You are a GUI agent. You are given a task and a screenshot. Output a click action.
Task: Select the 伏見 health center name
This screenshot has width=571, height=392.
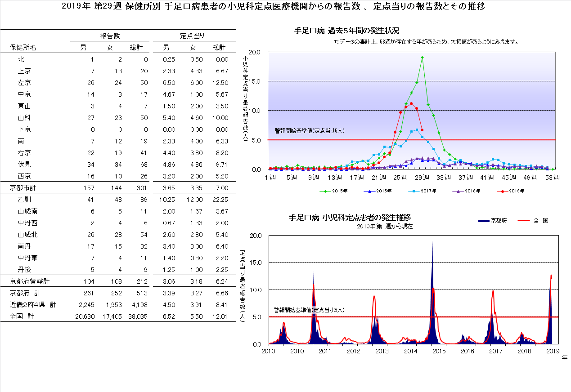(x=24, y=165)
